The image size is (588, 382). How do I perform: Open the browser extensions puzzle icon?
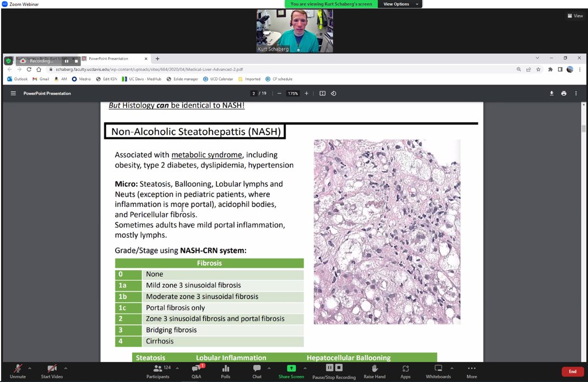point(550,69)
